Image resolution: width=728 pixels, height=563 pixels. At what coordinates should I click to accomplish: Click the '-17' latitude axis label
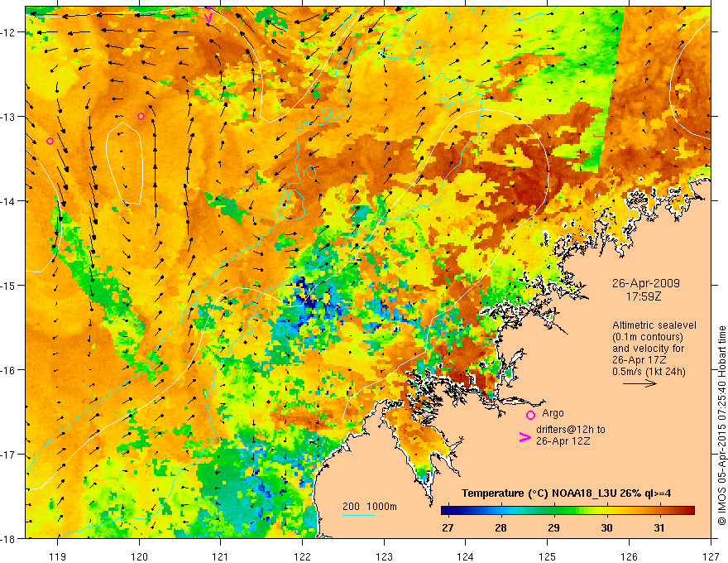click(x=9, y=454)
